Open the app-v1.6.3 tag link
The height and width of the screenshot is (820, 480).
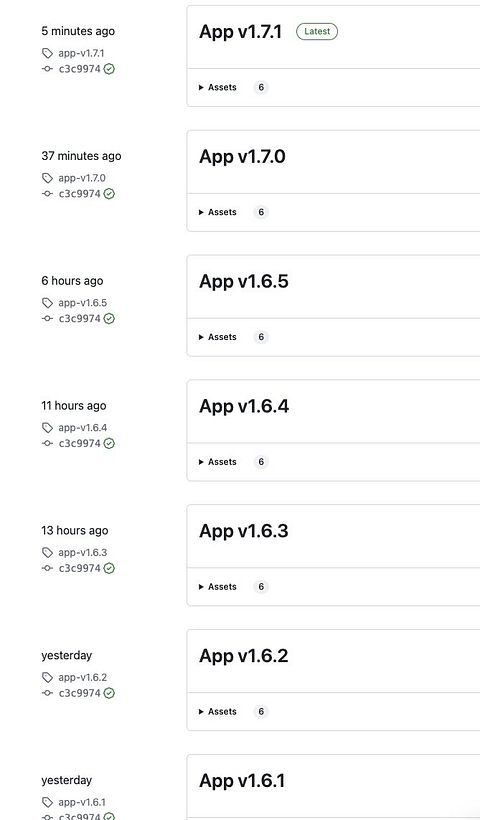pos(83,552)
